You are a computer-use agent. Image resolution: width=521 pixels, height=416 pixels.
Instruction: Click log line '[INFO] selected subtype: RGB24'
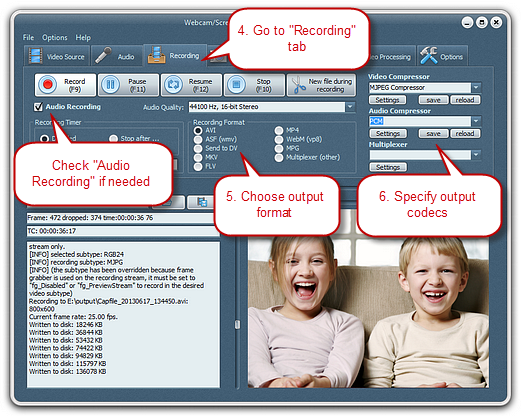pyautogui.click(x=76, y=254)
